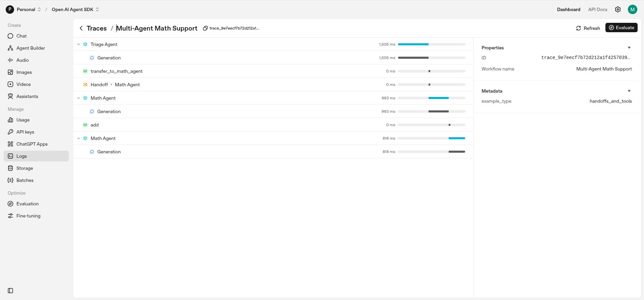Click the Evaluate button

click(x=622, y=28)
